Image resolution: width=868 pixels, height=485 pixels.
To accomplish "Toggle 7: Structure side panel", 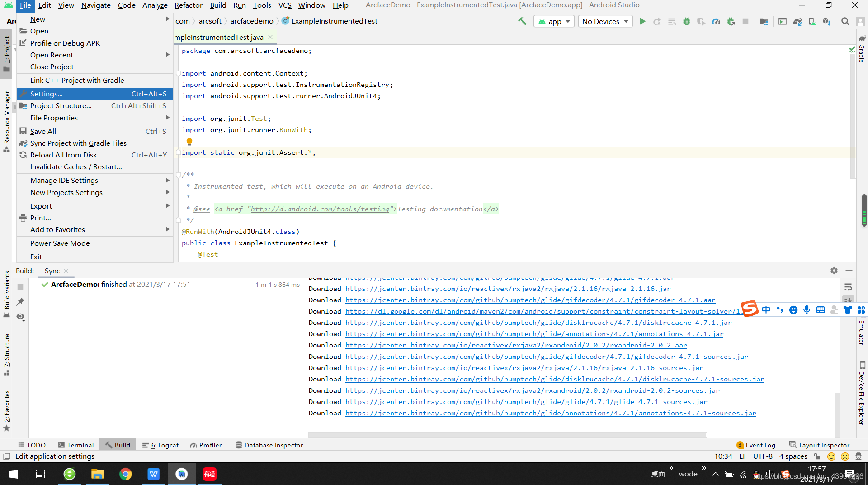I will pos(6,355).
